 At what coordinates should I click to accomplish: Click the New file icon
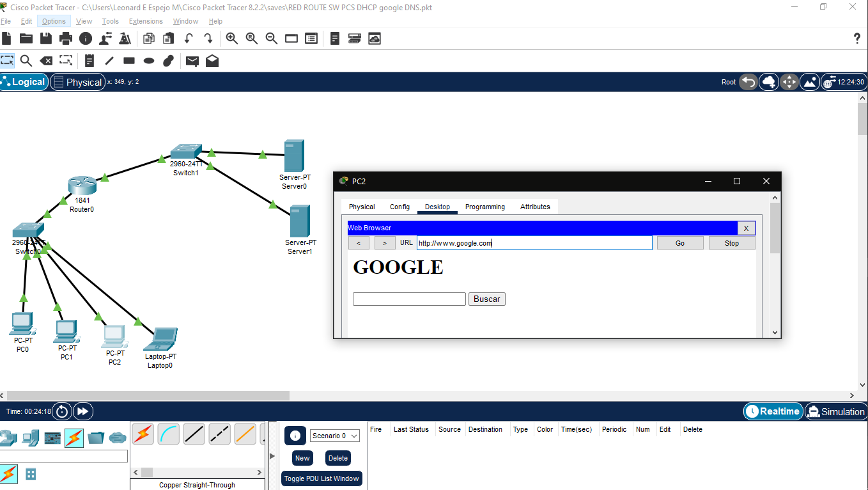click(x=6, y=38)
